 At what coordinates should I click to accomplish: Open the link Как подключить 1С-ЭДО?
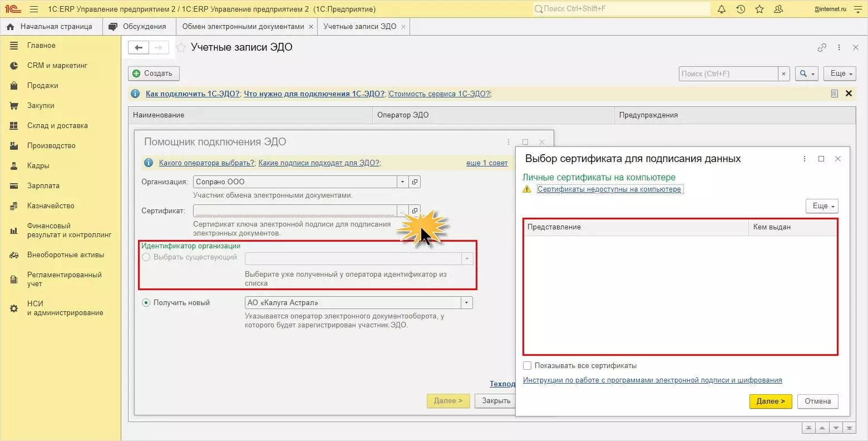click(193, 94)
